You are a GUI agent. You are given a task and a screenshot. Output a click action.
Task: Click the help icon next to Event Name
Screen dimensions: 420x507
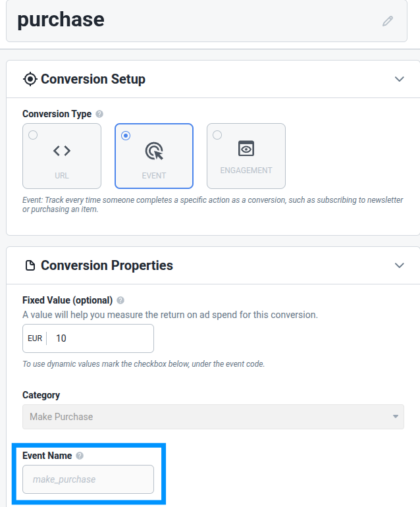[80, 456]
